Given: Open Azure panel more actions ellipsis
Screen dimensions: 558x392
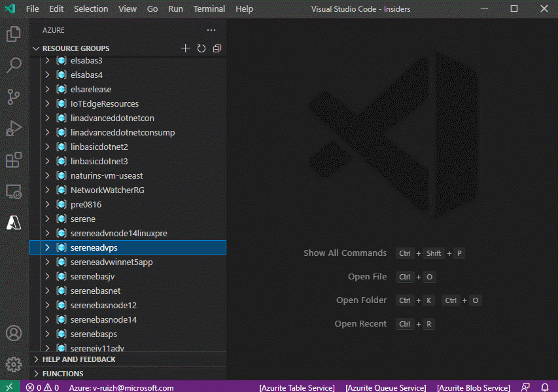Looking at the screenshot, I should point(211,30).
